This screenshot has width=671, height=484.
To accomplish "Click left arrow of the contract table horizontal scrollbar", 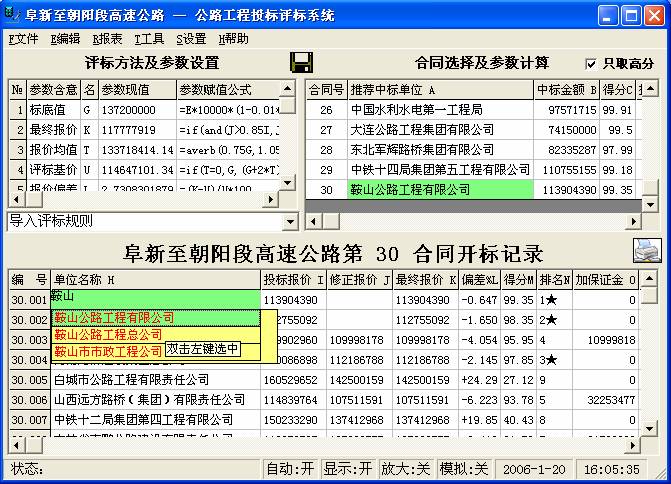I will [x=314, y=222].
